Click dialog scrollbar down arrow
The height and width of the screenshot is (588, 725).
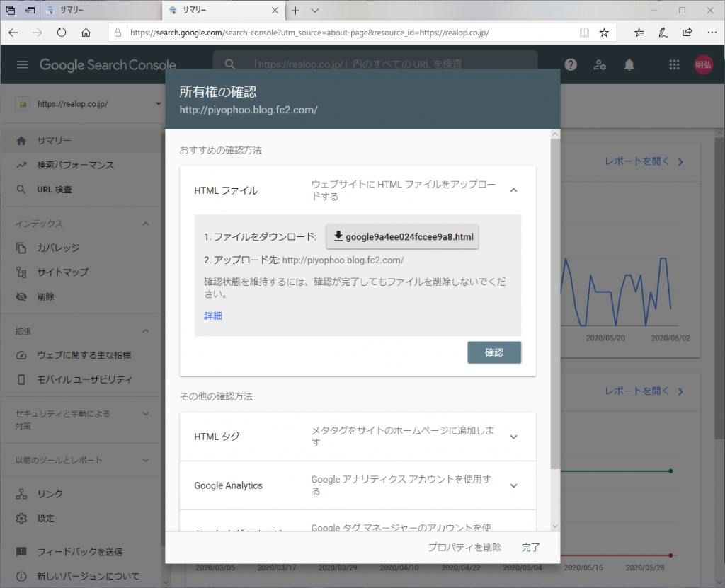tap(555, 526)
